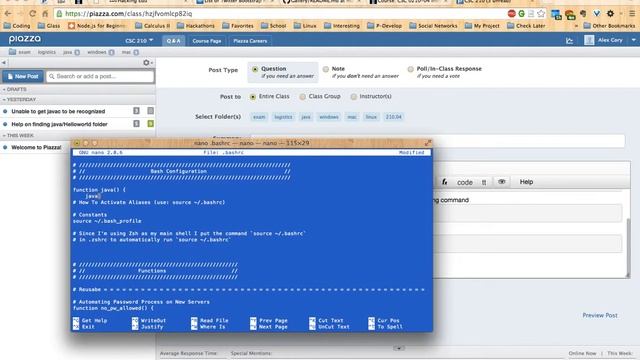Filter posts by the java folder in the filter bar
Screen dimensions: 640x360
(71, 52)
